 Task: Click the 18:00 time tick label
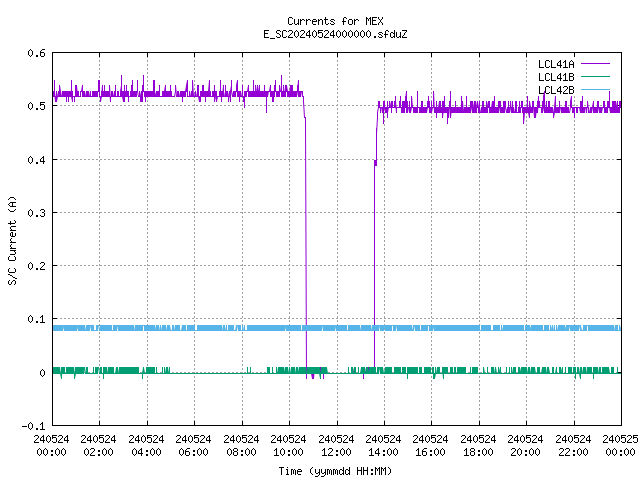[x=478, y=452]
